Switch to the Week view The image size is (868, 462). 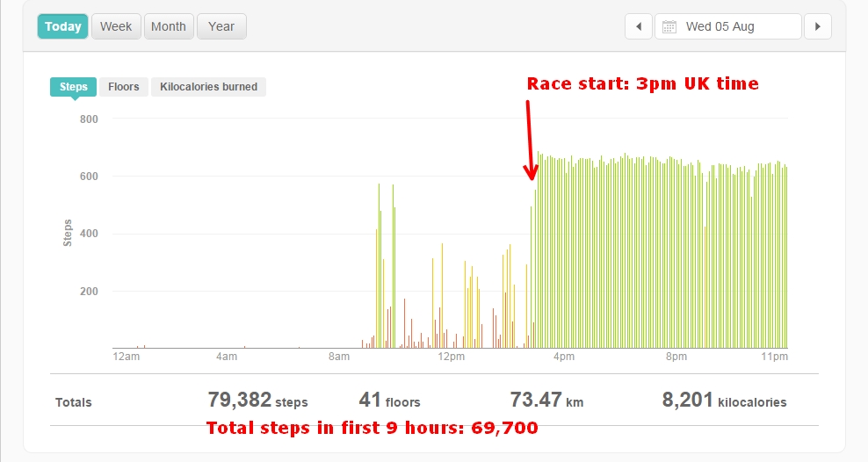[116, 26]
